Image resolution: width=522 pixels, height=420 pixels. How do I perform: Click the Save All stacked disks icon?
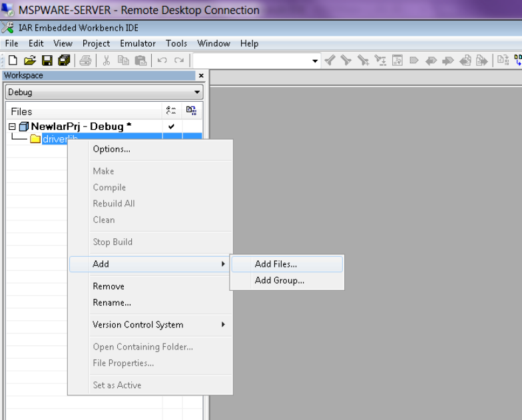point(64,60)
